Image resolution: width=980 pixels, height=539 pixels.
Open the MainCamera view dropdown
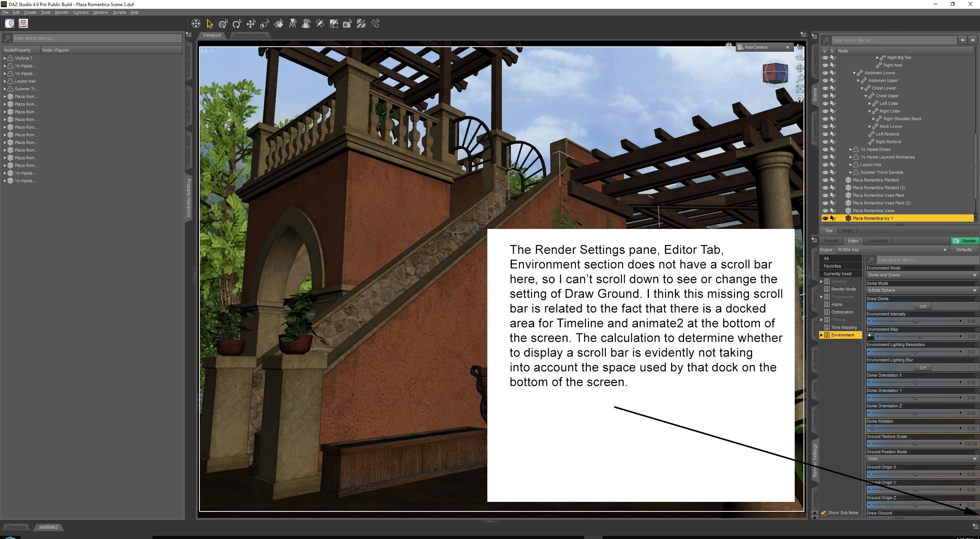click(764, 47)
